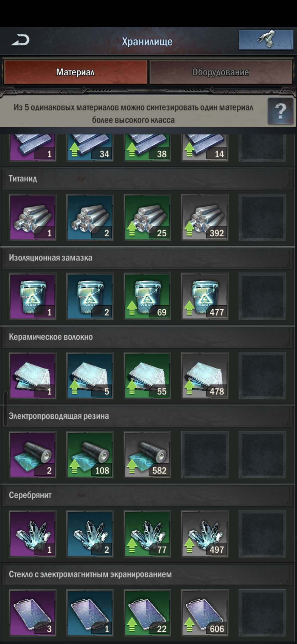Open the robotic arm synthesis icon
This screenshot has height=644, width=297.
[266, 40]
